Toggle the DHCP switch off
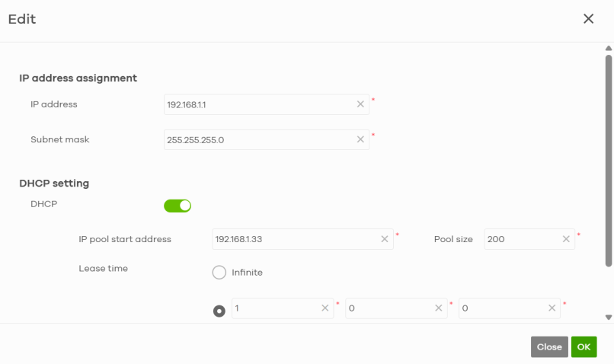This screenshot has height=364, width=614. tap(177, 206)
